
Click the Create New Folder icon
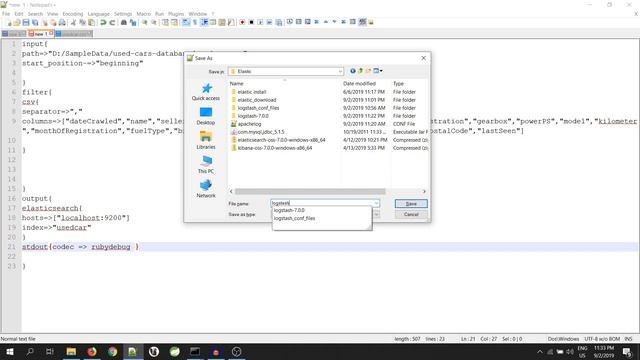pyautogui.click(x=368, y=71)
